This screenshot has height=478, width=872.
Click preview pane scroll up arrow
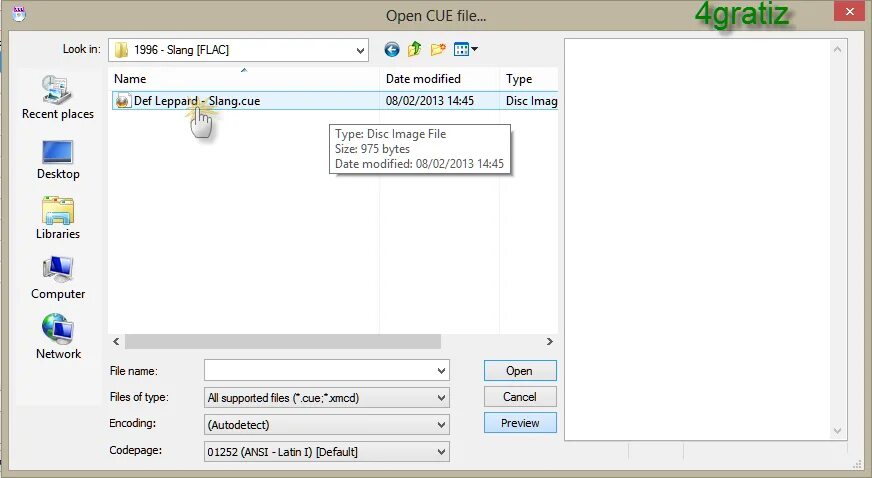click(838, 49)
